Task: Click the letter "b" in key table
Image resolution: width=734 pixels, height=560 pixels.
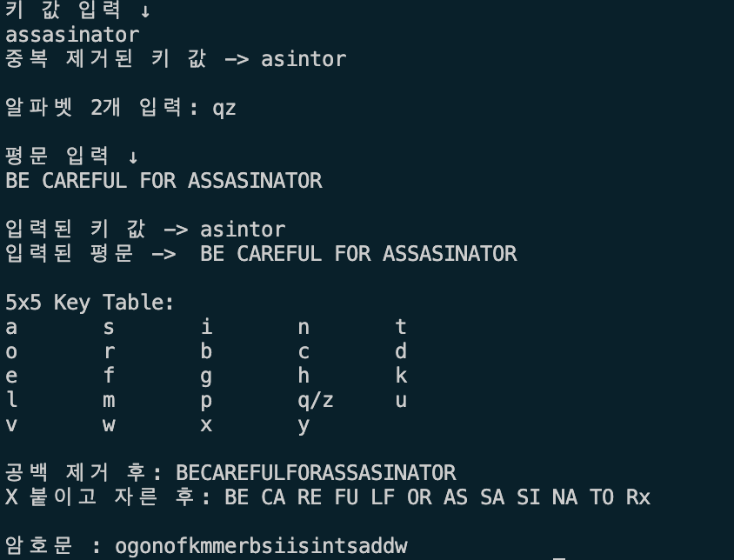Action: (206, 352)
